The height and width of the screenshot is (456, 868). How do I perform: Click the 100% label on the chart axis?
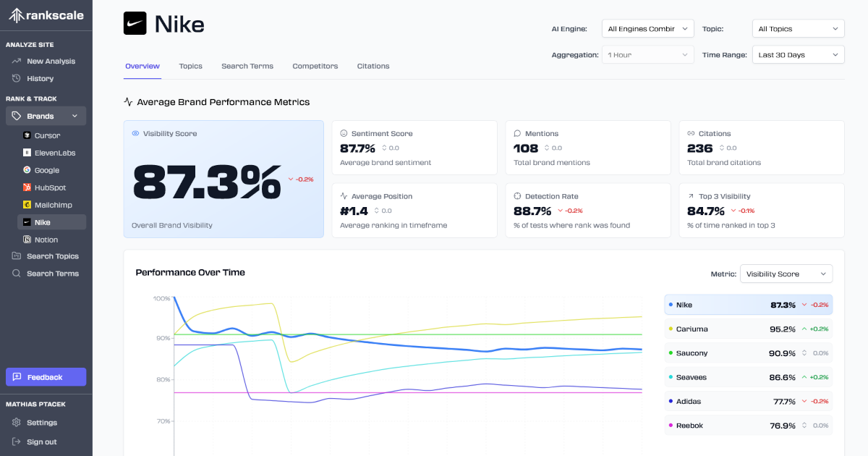[x=162, y=298]
